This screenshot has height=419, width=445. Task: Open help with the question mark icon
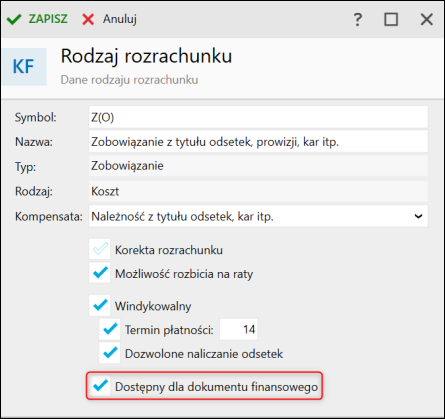(x=358, y=19)
